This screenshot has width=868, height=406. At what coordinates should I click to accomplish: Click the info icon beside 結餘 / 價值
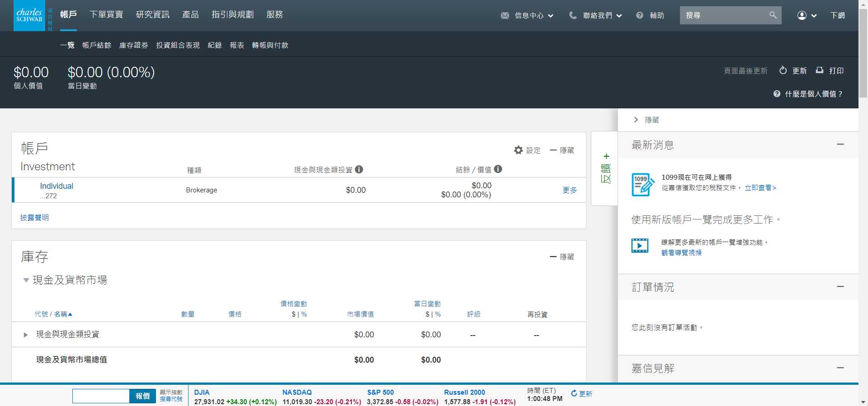(x=498, y=169)
